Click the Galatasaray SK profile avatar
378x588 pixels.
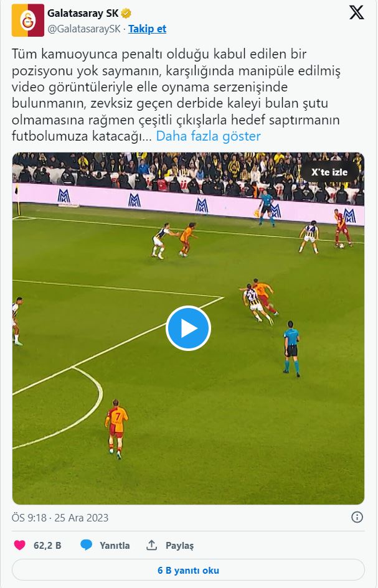28,21
